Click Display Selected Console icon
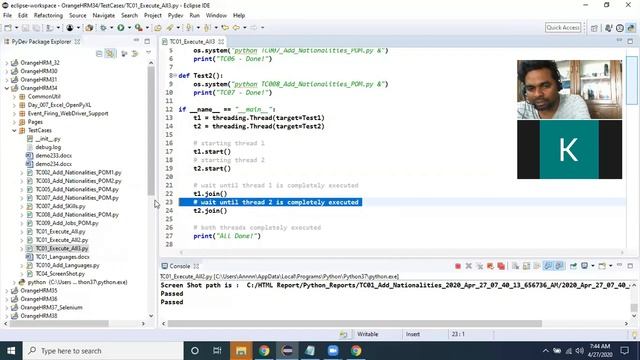The image size is (640, 360). 584,266
